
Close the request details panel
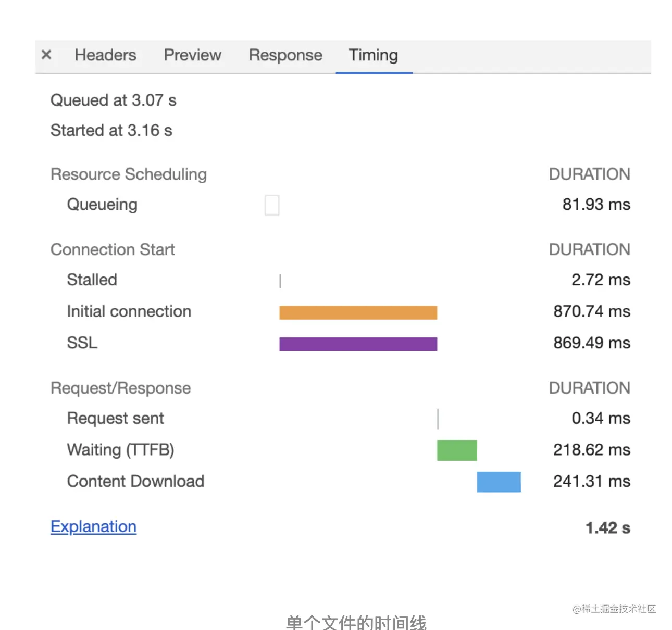click(46, 55)
